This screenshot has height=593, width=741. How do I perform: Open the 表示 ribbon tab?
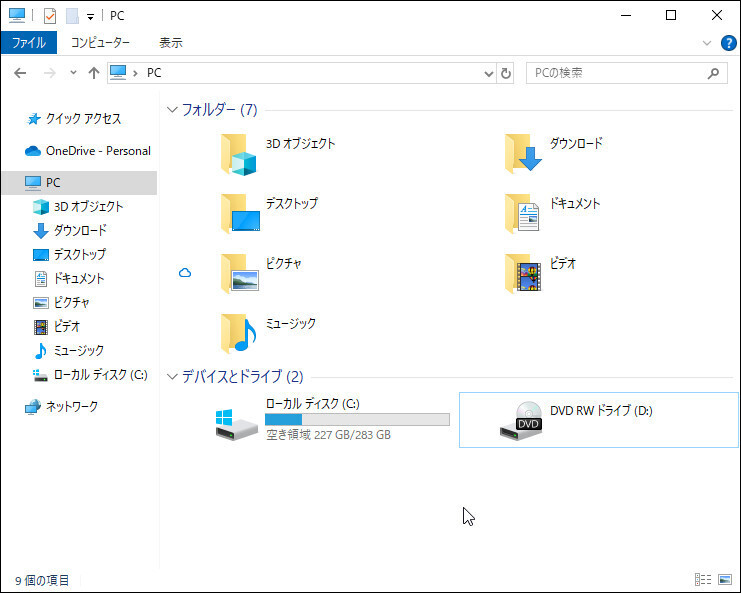click(x=171, y=43)
